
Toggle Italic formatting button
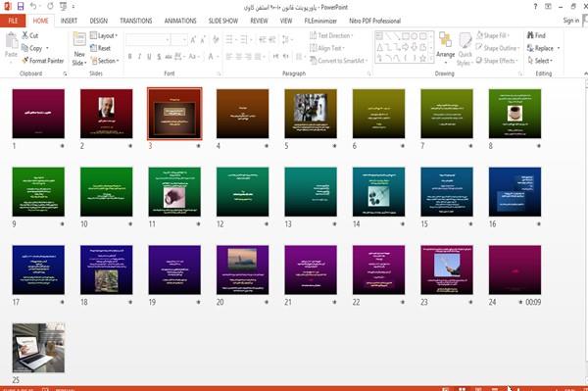tap(139, 57)
